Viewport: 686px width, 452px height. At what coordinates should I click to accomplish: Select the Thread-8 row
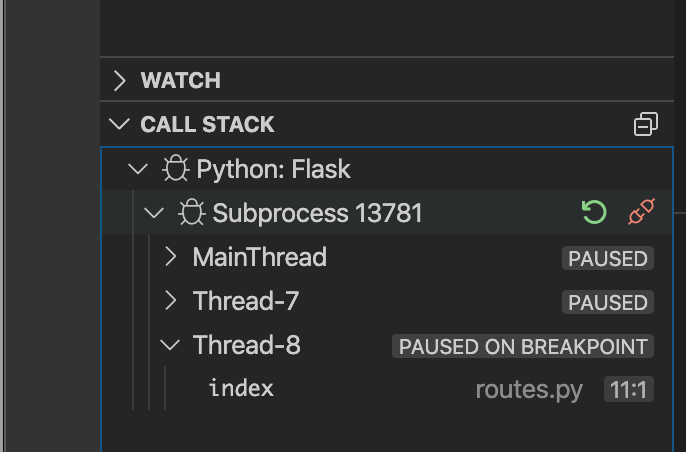tap(247, 345)
